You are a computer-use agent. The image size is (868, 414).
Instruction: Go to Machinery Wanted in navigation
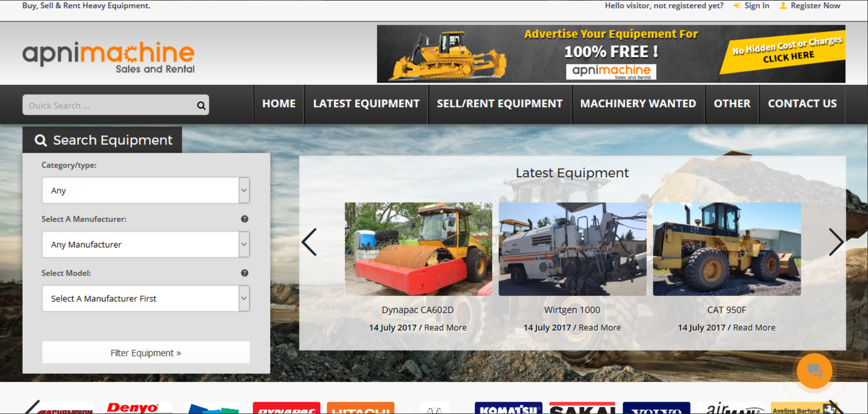tap(637, 104)
